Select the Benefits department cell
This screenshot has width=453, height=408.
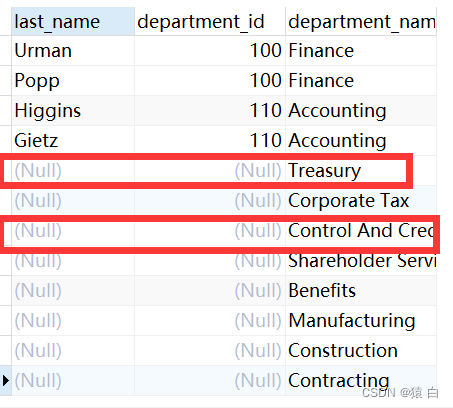(361, 291)
